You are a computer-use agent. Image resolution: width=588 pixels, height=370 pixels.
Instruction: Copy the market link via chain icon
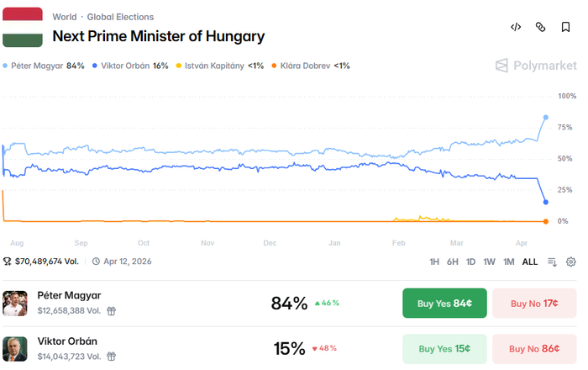pyautogui.click(x=541, y=27)
